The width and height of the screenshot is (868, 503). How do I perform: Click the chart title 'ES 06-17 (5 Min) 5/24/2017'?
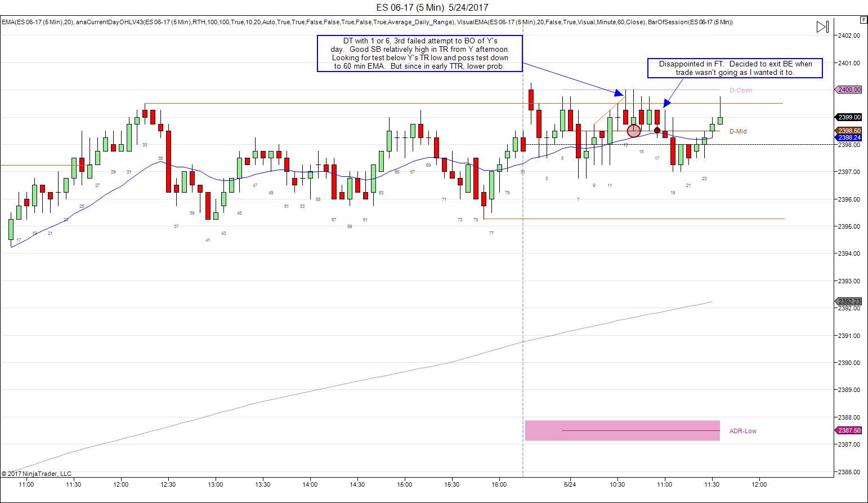click(x=432, y=7)
